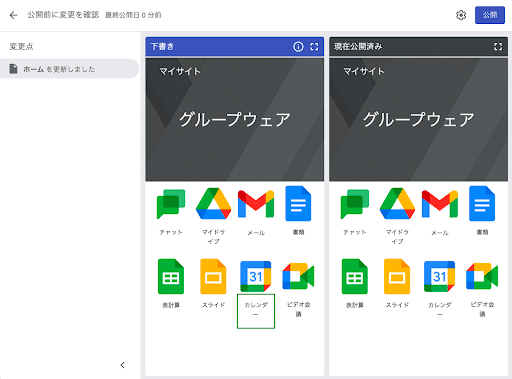The height and width of the screenshot is (379, 512).
Task: Open Slides icon in draft preview
Action: [x=213, y=276]
